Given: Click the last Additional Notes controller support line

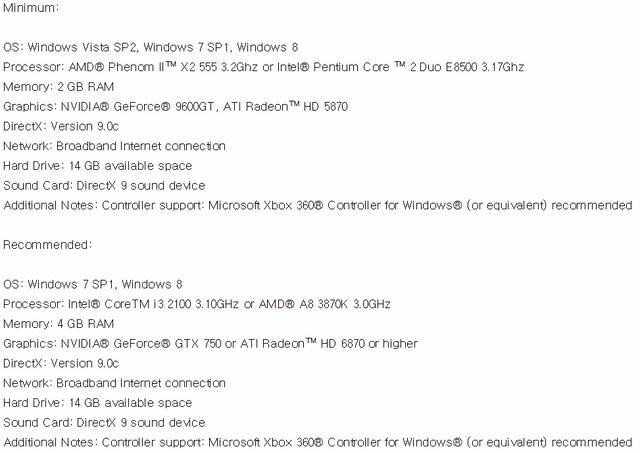Looking at the screenshot, I should (x=318, y=442).
